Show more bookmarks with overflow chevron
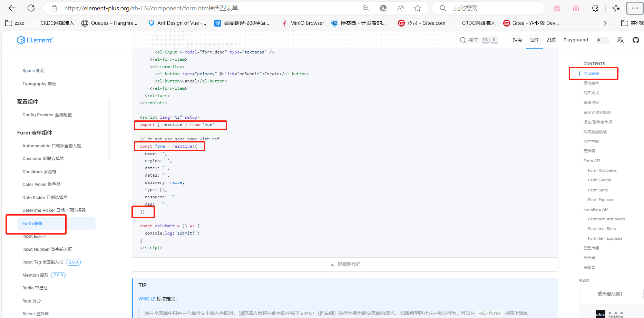 click(605, 23)
